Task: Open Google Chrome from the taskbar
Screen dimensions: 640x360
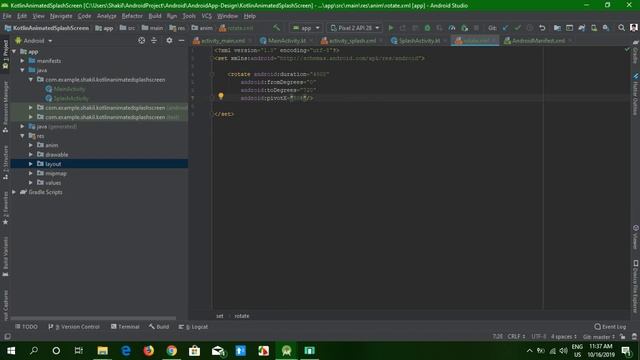Action: [171, 351]
